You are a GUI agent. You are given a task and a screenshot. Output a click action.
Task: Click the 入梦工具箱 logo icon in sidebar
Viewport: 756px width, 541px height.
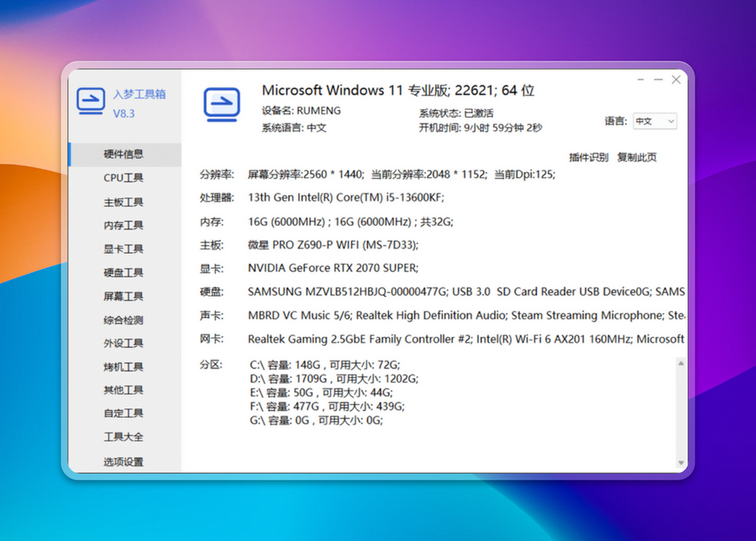(91, 102)
